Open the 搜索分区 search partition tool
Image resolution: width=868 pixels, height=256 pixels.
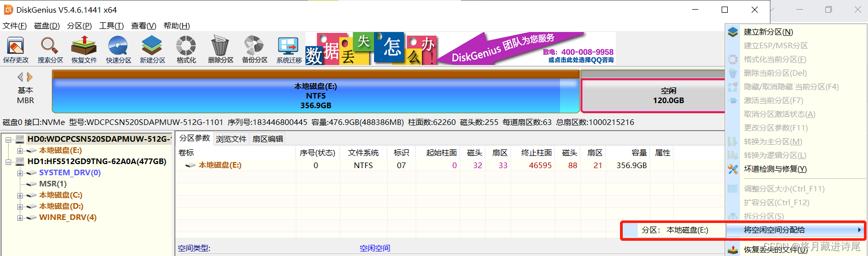50,50
